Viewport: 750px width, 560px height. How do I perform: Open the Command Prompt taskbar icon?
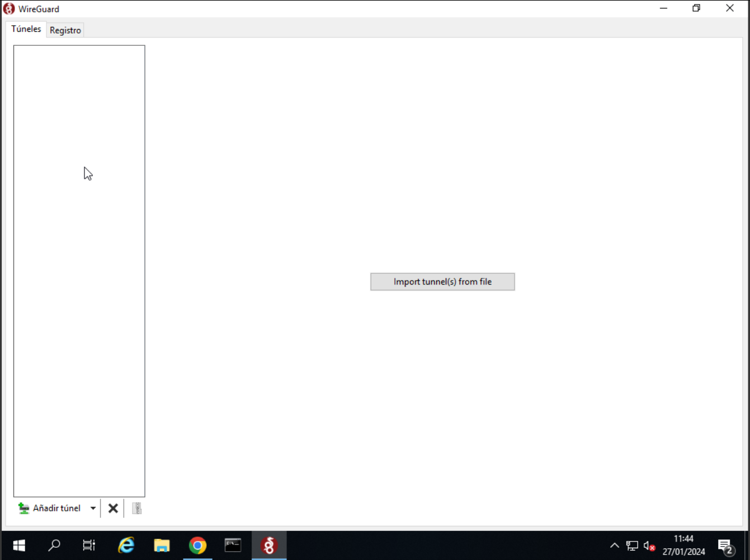(233, 545)
